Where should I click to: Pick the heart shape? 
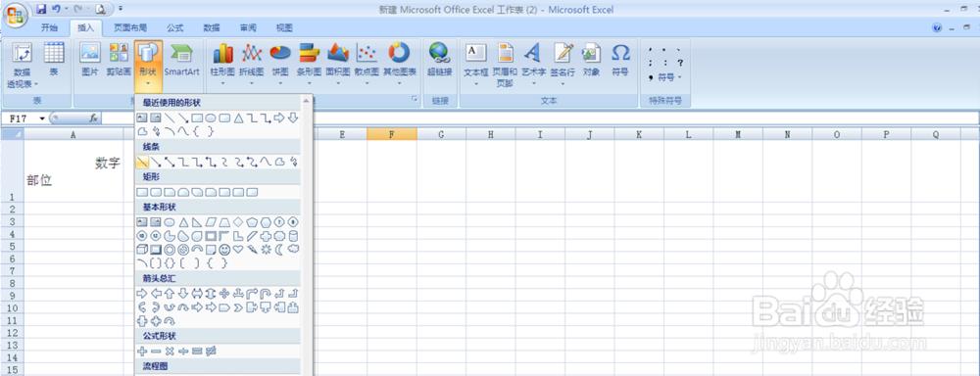(238, 250)
